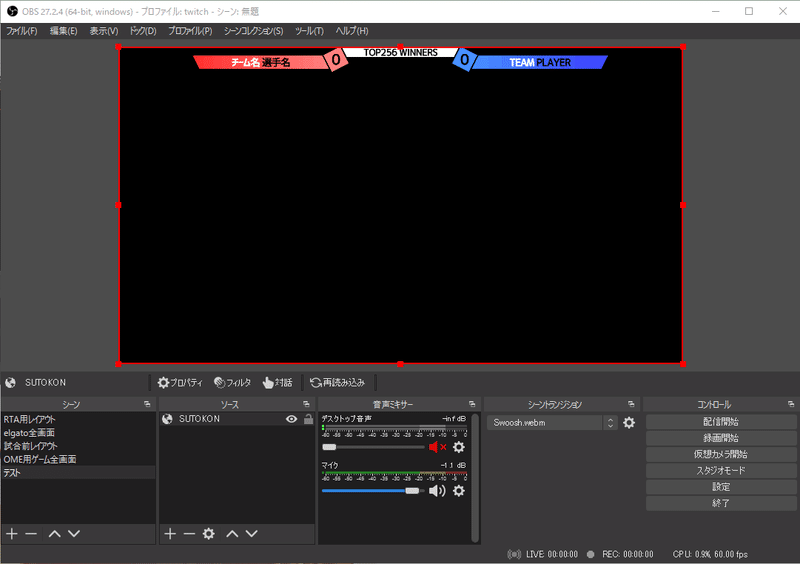Image resolution: width=800 pixels, height=564 pixels.
Task: Remove the selected source with minus icon
Action: pyautogui.click(x=189, y=533)
